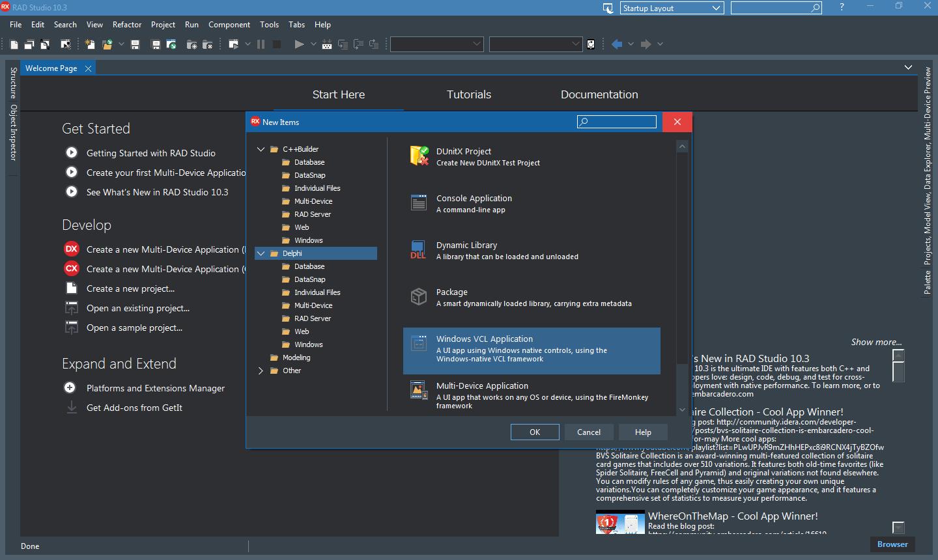
Task: Click the sparkle New file toolbar icon
Action: tap(90, 44)
